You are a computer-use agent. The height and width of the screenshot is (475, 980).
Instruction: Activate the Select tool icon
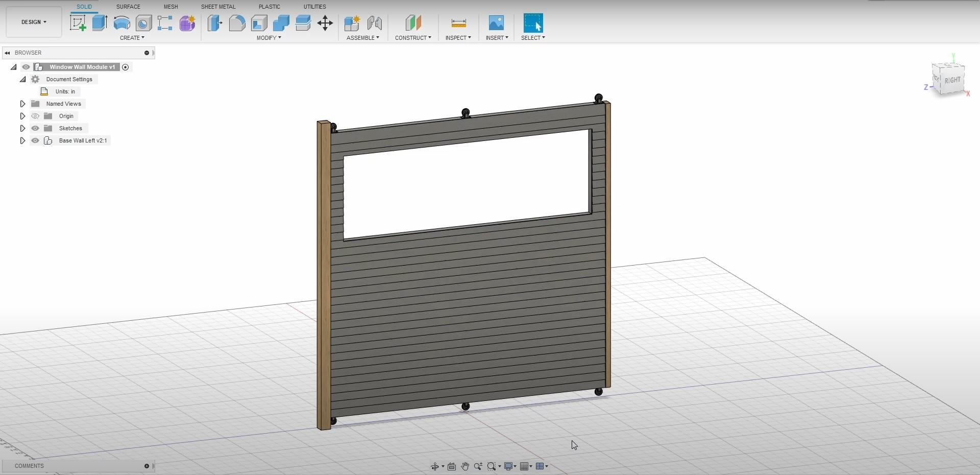click(533, 23)
